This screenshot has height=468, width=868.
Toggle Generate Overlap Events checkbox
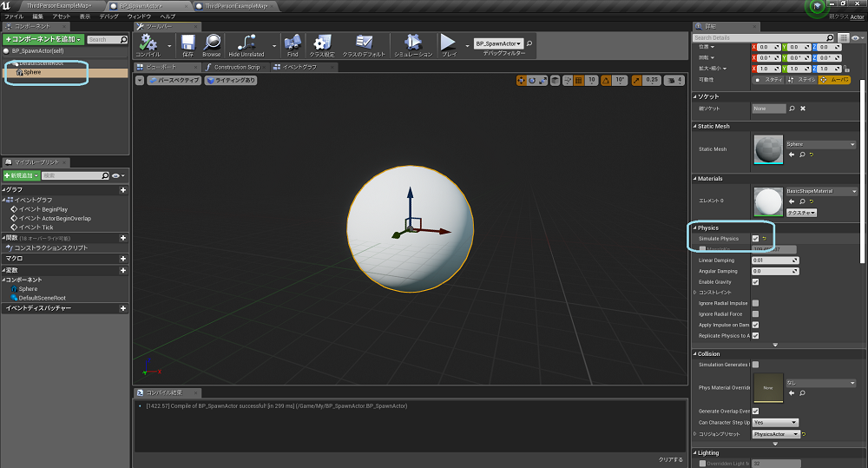click(755, 411)
